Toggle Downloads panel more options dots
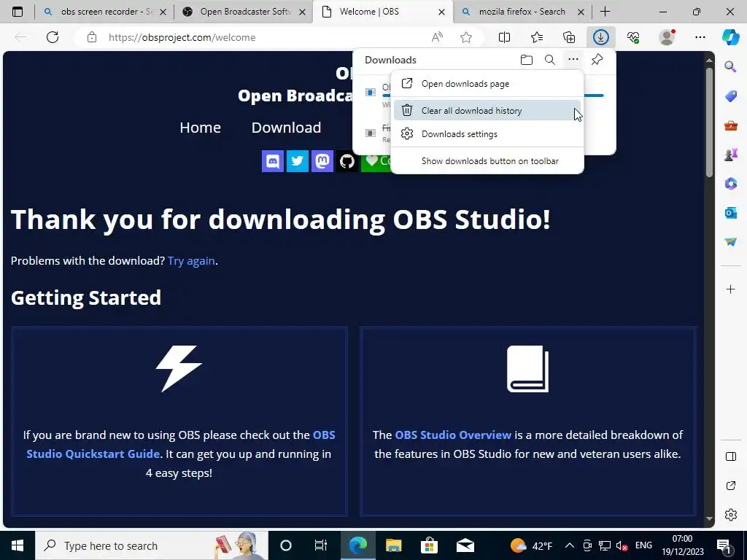The height and width of the screenshot is (560, 747). click(573, 60)
